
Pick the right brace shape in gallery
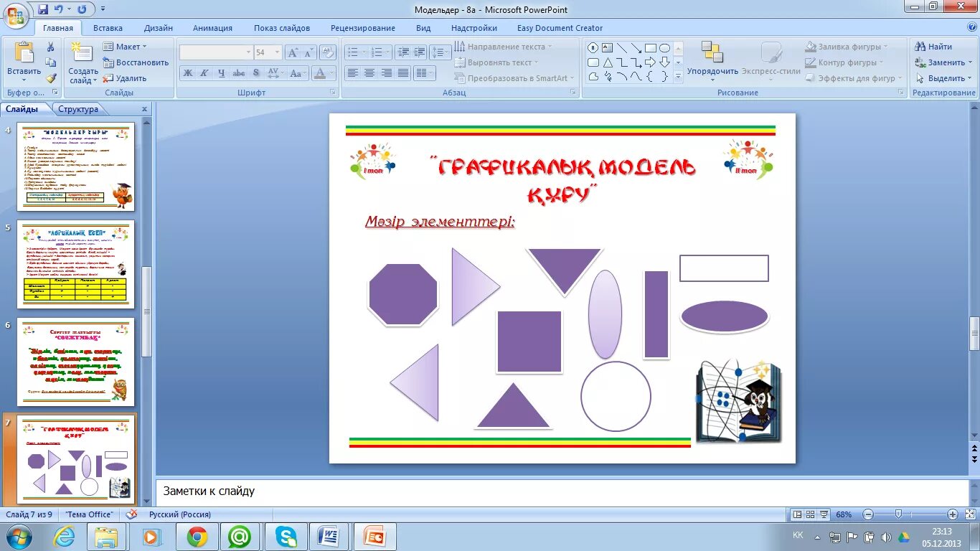tap(665, 76)
